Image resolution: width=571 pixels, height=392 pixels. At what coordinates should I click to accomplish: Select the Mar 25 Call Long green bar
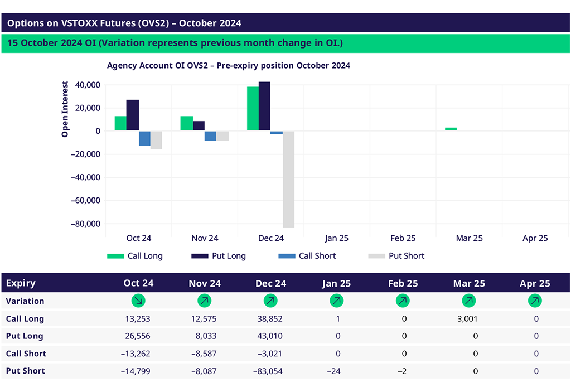click(451, 129)
